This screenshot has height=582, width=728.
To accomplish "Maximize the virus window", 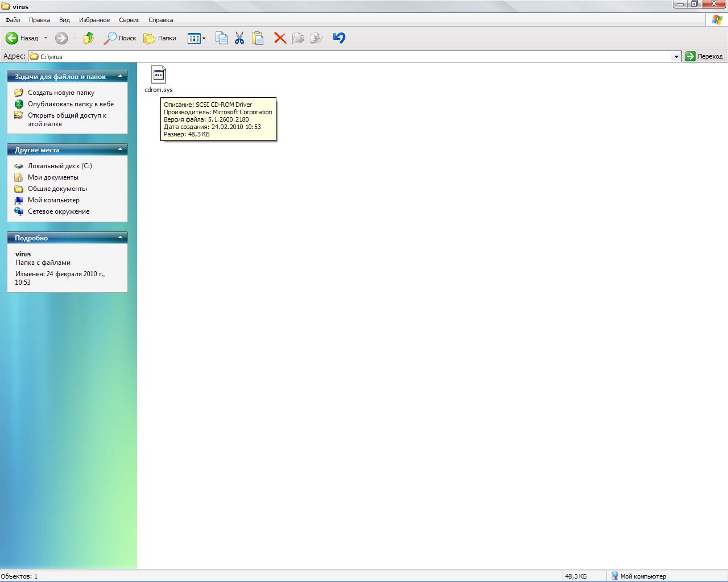I will click(694, 4).
